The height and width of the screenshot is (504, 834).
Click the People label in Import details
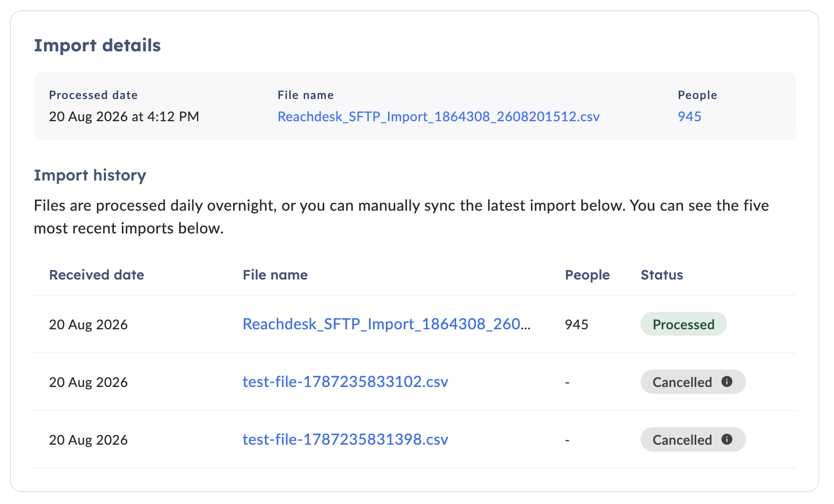coord(697,95)
